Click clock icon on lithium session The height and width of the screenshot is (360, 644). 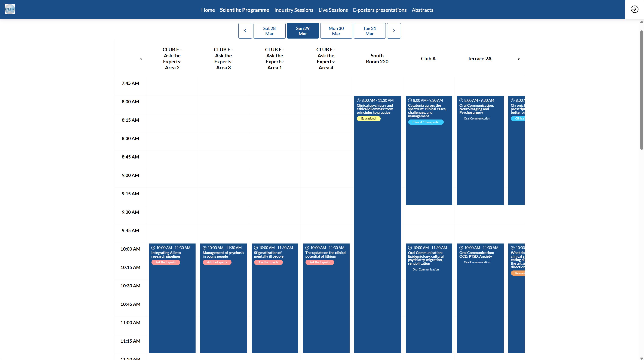tap(307, 248)
